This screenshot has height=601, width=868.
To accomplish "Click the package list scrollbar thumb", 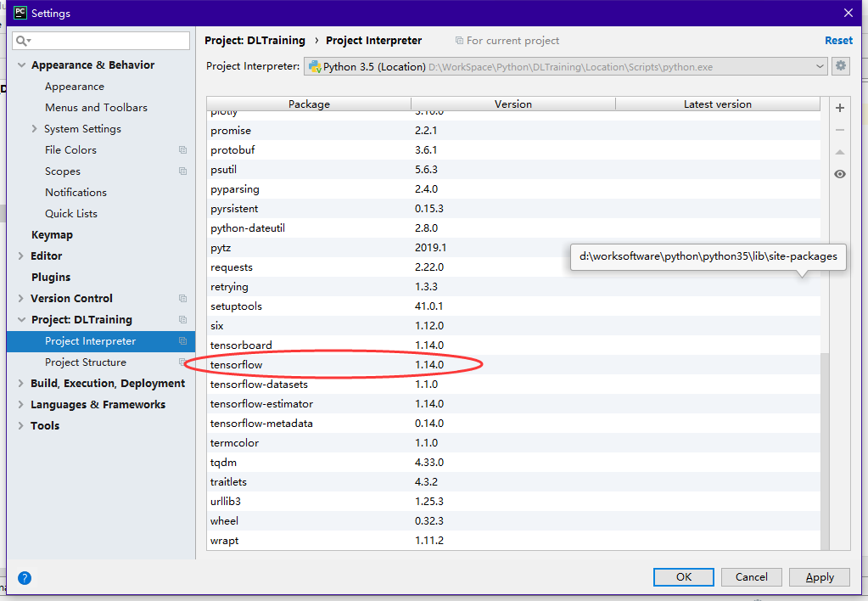I will 825,451.
